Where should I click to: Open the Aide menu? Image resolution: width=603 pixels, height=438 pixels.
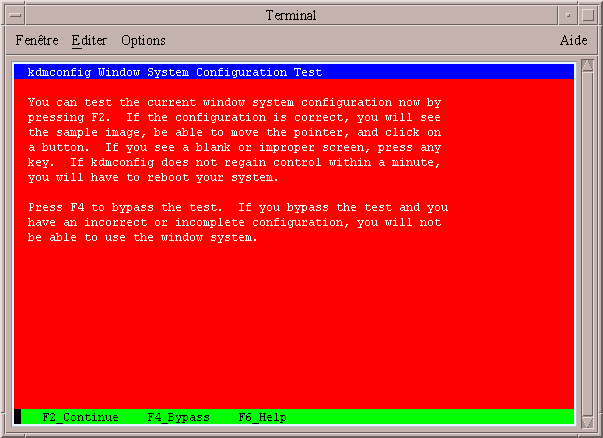tap(573, 40)
